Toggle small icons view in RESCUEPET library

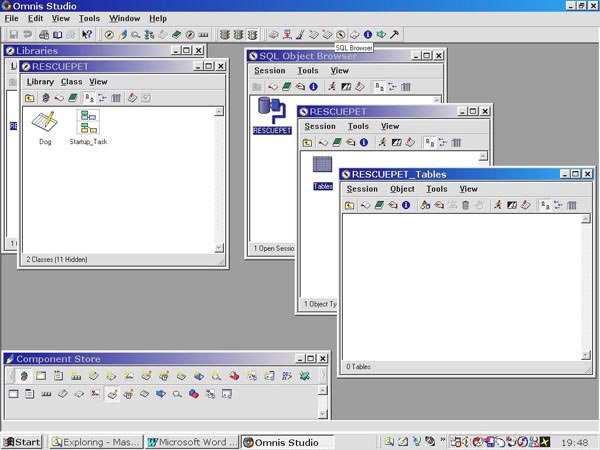point(103,98)
